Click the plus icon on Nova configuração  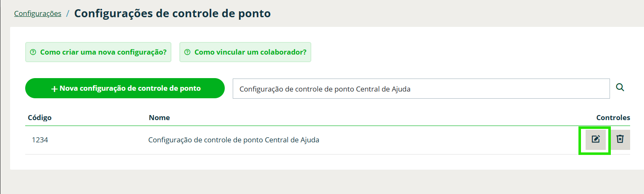54,89
